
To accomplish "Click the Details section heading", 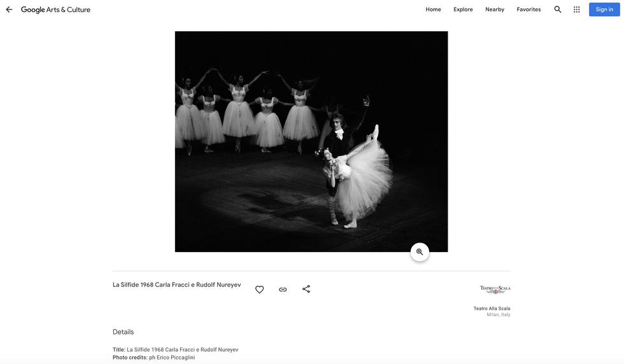I will click(x=124, y=332).
